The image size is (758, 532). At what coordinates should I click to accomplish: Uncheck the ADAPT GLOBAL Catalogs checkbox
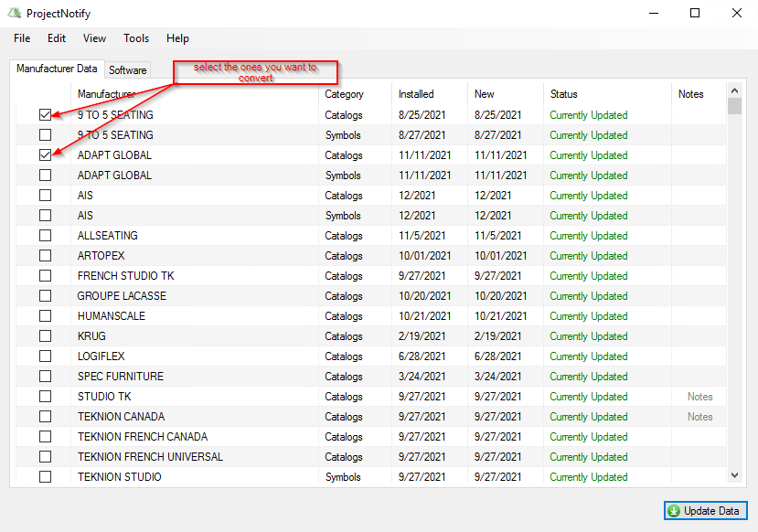point(45,155)
